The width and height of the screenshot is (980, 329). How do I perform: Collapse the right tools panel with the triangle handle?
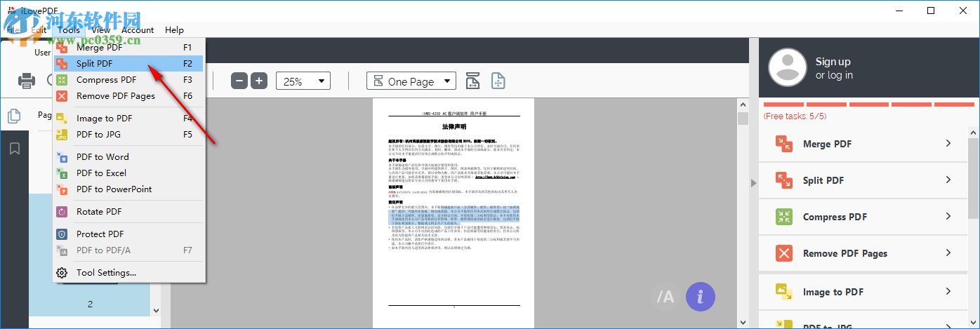point(754,183)
